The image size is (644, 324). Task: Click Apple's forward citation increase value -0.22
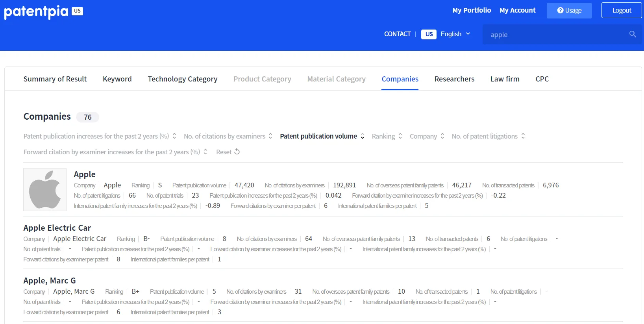[x=498, y=196]
